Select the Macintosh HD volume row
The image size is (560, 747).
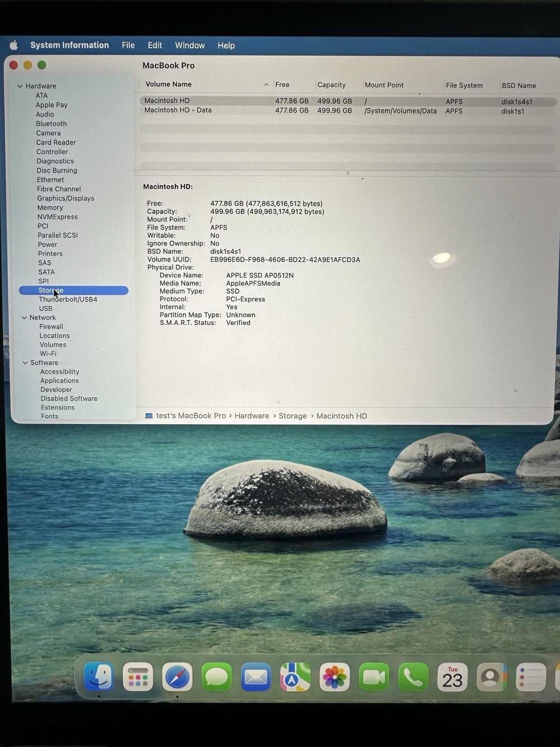pyautogui.click(x=348, y=101)
